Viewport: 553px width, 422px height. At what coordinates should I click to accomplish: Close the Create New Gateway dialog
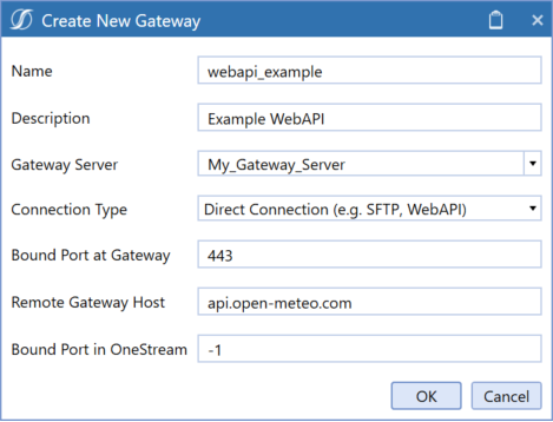(537, 20)
